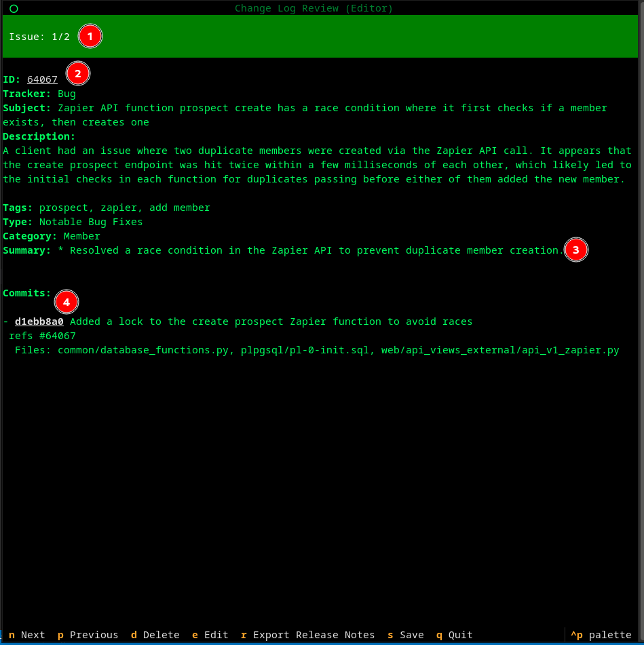Choose Export Release Notes in footer
Screen dimensions: 644x645
click(307, 635)
